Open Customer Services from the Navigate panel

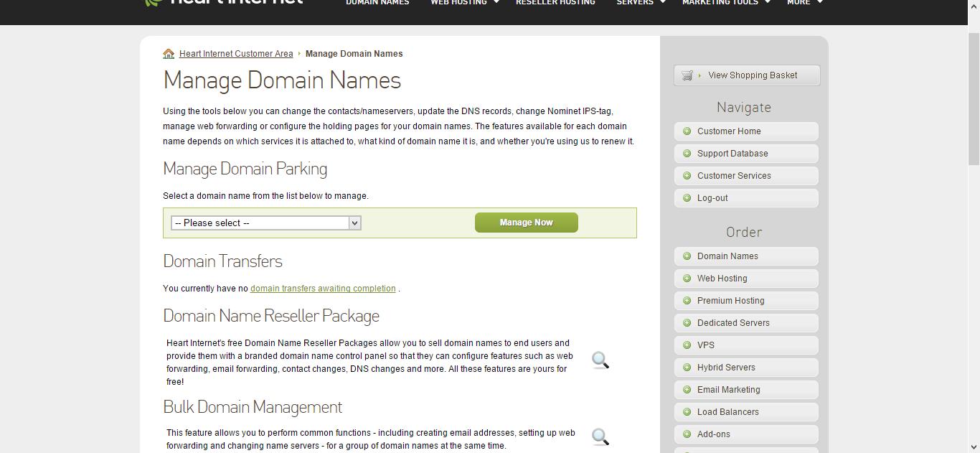tap(734, 176)
